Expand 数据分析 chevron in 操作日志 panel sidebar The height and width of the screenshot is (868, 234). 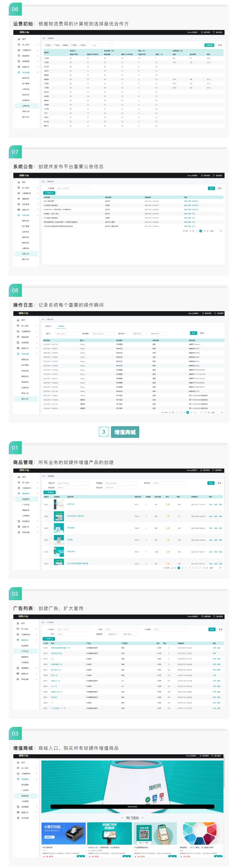click(37, 348)
